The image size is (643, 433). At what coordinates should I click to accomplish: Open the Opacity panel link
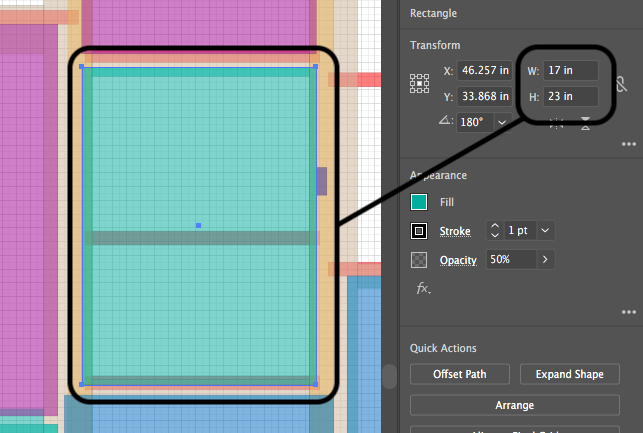click(458, 260)
